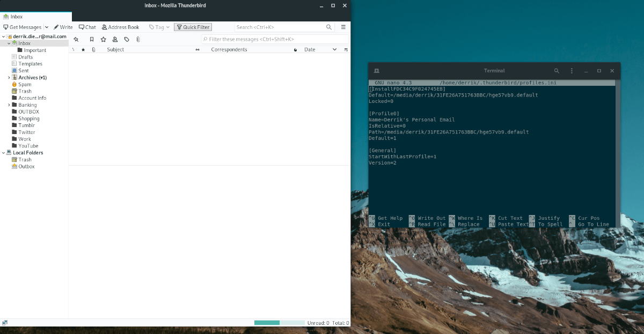The image size is (644, 334).
Task: Open the Address Book icon
Action: click(x=120, y=27)
